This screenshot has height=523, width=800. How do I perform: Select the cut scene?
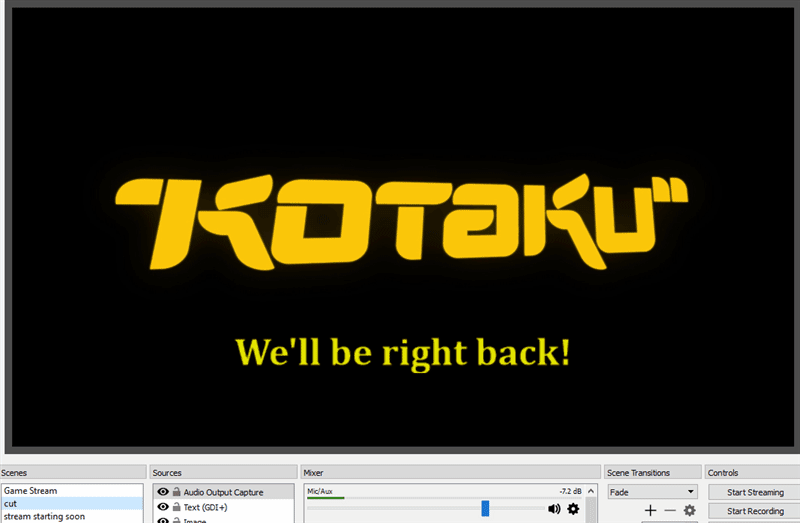72,504
